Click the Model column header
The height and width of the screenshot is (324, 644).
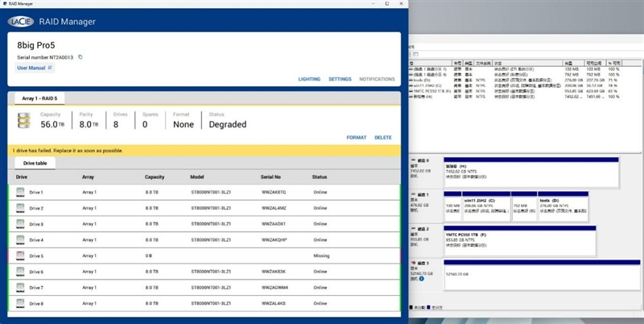pos(197,177)
